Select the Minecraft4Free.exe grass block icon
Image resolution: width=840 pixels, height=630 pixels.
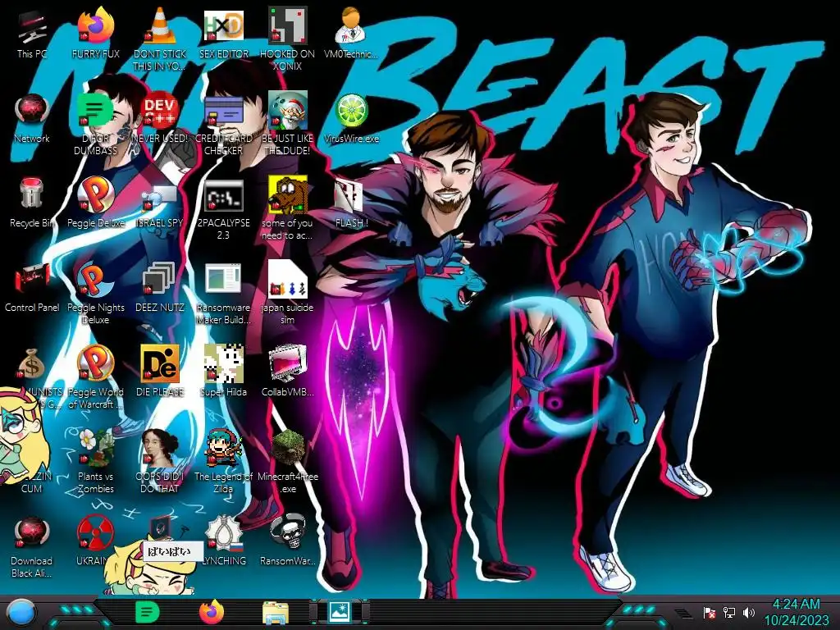click(x=288, y=462)
